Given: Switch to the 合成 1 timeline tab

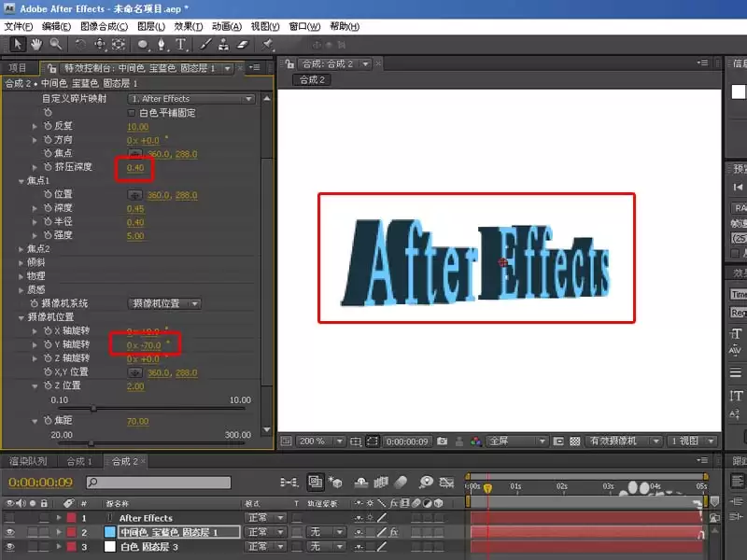Looking at the screenshot, I should pos(78,461).
